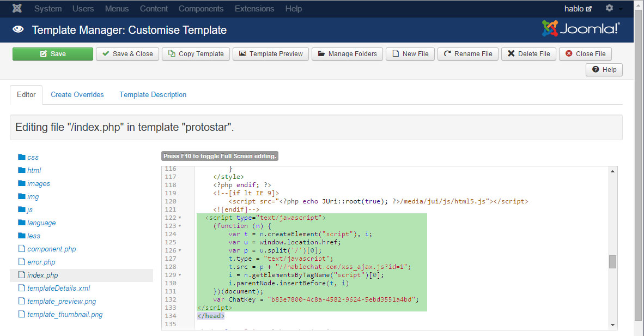Open the settings gear dropdown

[613, 8]
